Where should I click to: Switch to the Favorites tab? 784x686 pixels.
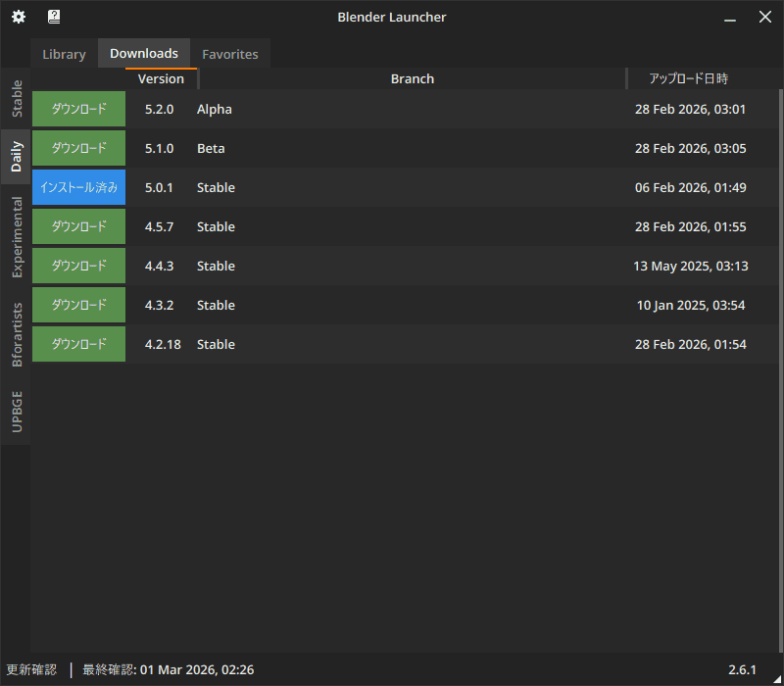[230, 54]
